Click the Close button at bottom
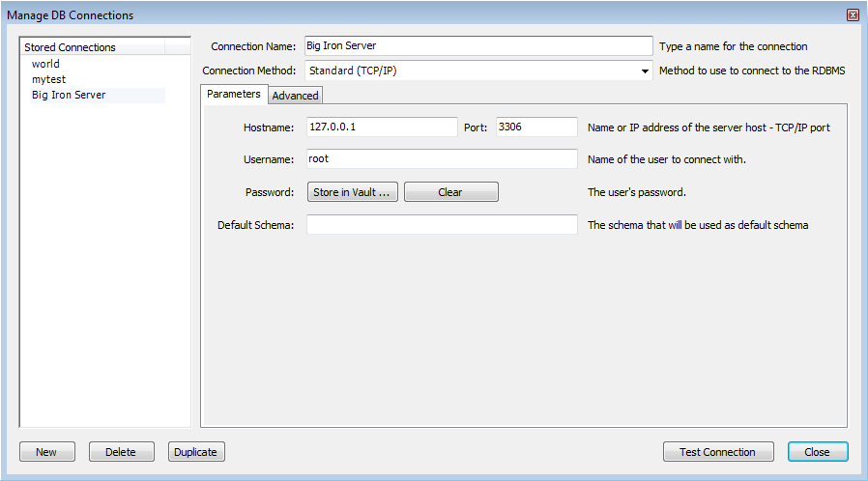Image resolution: width=868 pixels, height=481 pixels. pyautogui.click(x=818, y=452)
